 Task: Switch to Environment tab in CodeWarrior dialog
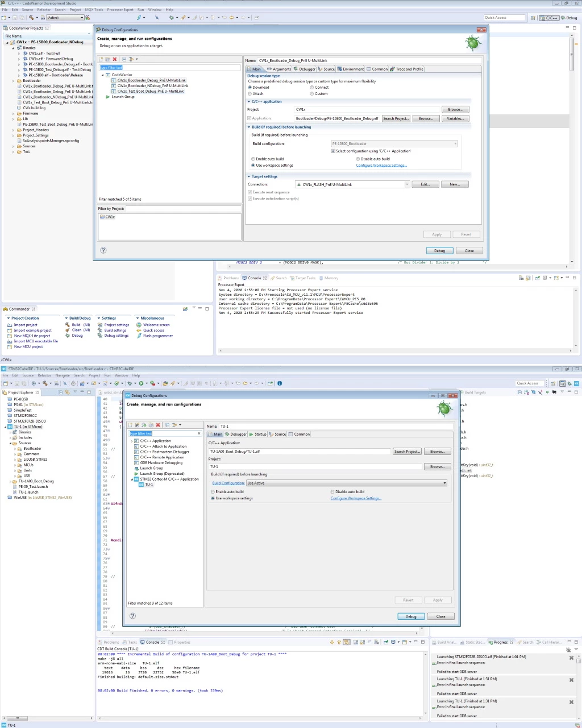point(351,69)
